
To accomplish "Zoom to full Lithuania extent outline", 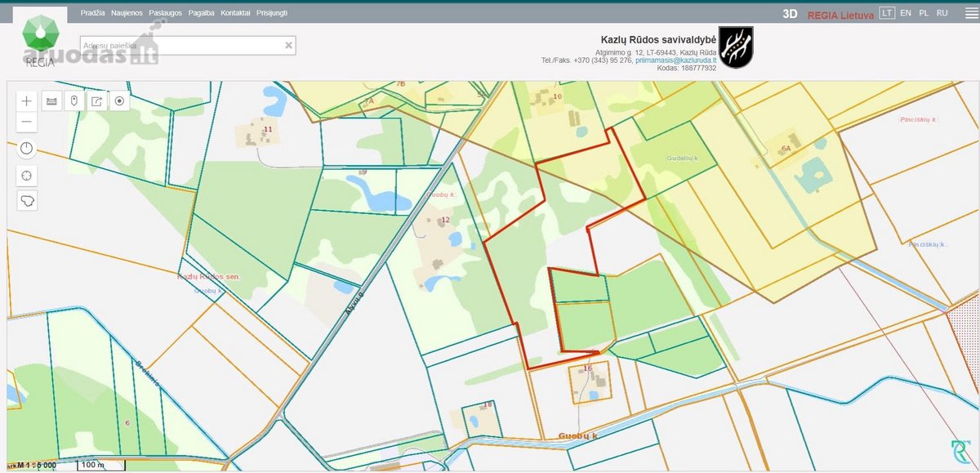I will tap(27, 200).
